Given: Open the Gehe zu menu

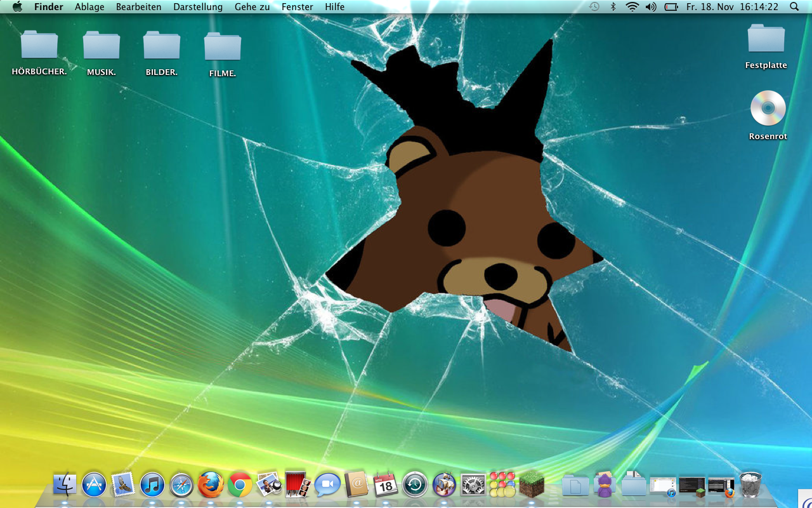Looking at the screenshot, I should pos(252,7).
